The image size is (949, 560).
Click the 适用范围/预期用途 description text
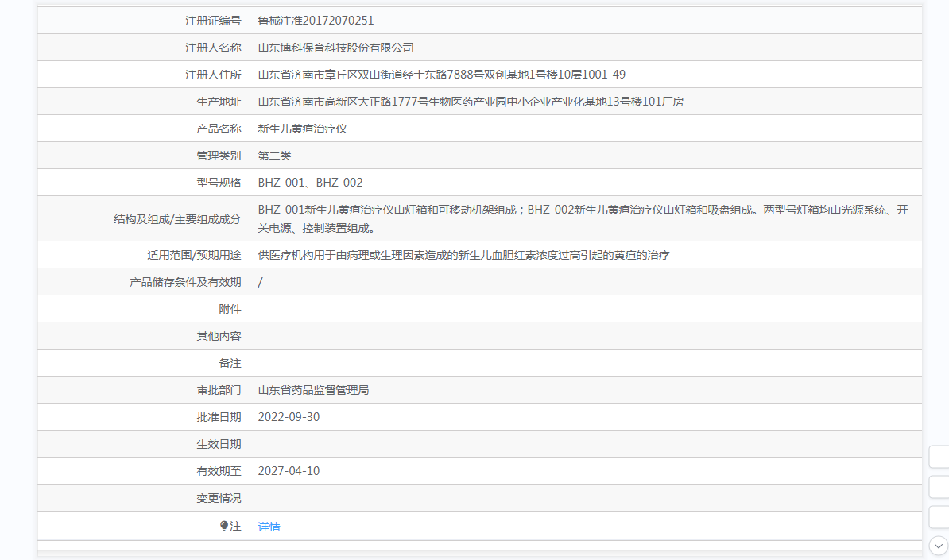[463, 255]
